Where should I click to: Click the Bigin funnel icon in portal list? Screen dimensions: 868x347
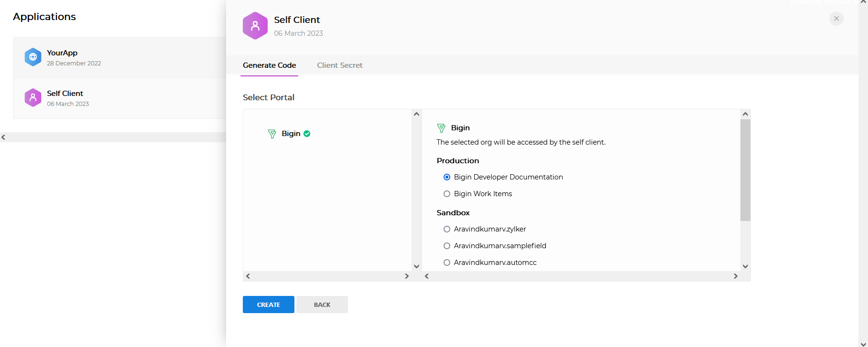click(x=272, y=134)
